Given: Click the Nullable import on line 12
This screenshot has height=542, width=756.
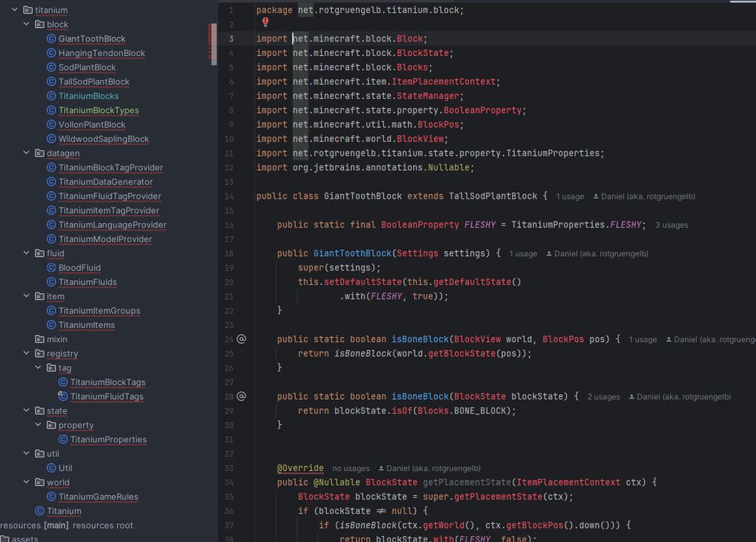Looking at the screenshot, I should 448,167.
